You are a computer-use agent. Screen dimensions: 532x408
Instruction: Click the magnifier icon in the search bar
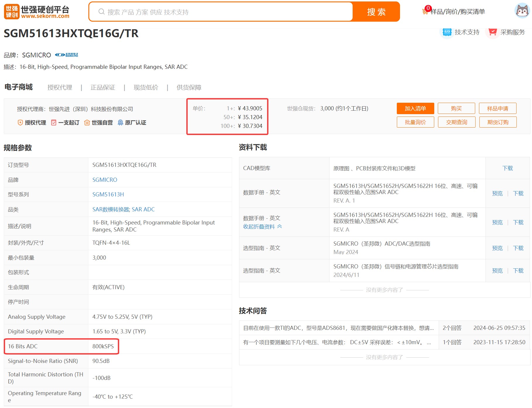(101, 12)
